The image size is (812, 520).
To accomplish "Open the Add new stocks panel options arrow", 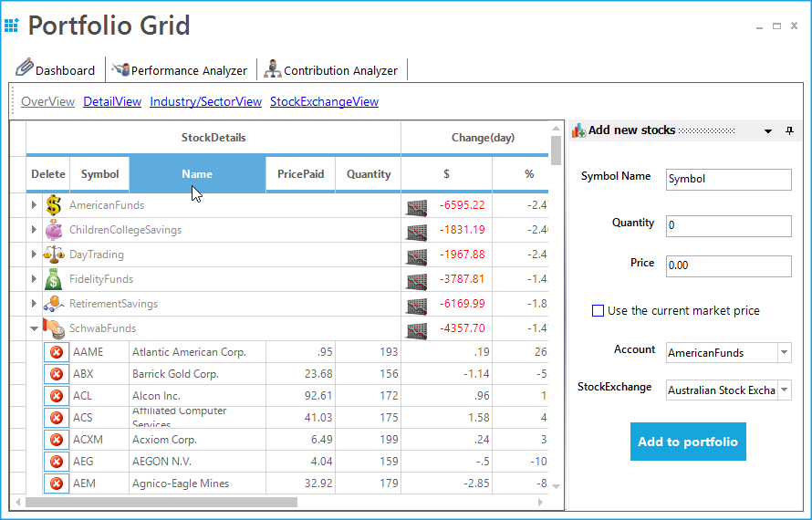I will pos(768,131).
